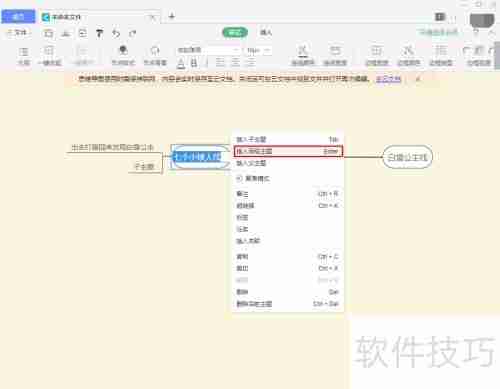The width and height of the screenshot is (500, 389).
Task: Open the Insert ribbon tab
Action: tap(266, 32)
